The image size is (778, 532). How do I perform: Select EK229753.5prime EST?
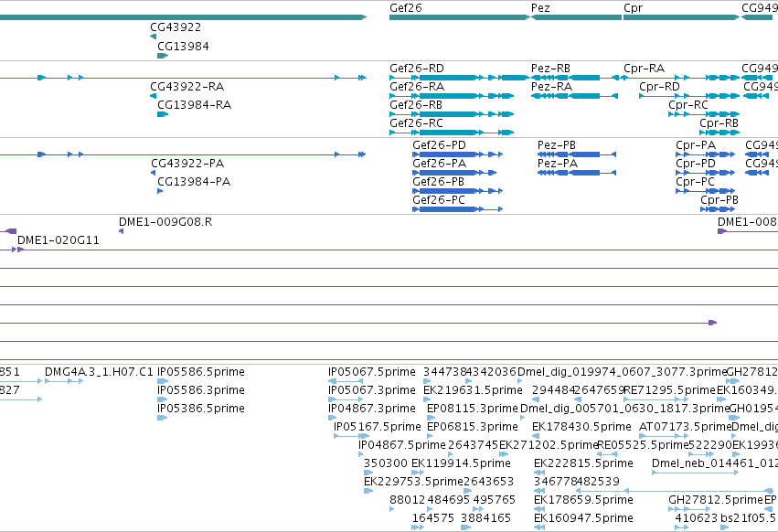(368, 491)
